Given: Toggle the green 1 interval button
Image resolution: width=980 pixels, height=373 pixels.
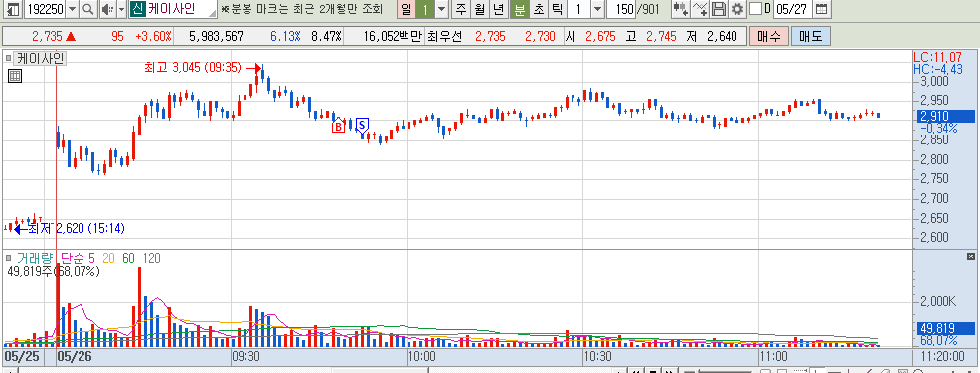Looking at the screenshot, I should pyautogui.click(x=425, y=9).
